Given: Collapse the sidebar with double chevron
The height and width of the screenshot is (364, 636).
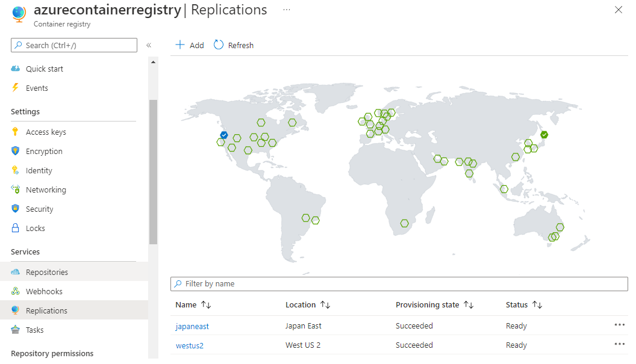Looking at the screenshot, I should (x=149, y=45).
